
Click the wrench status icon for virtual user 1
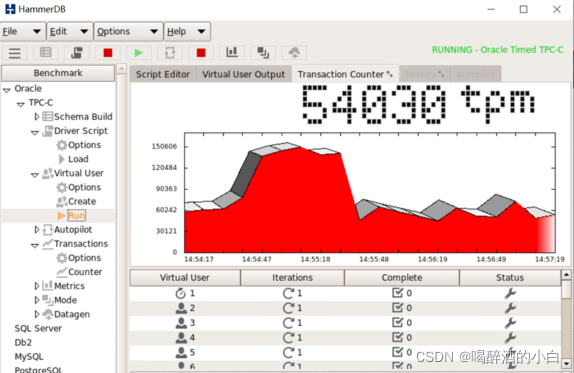coord(510,293)
